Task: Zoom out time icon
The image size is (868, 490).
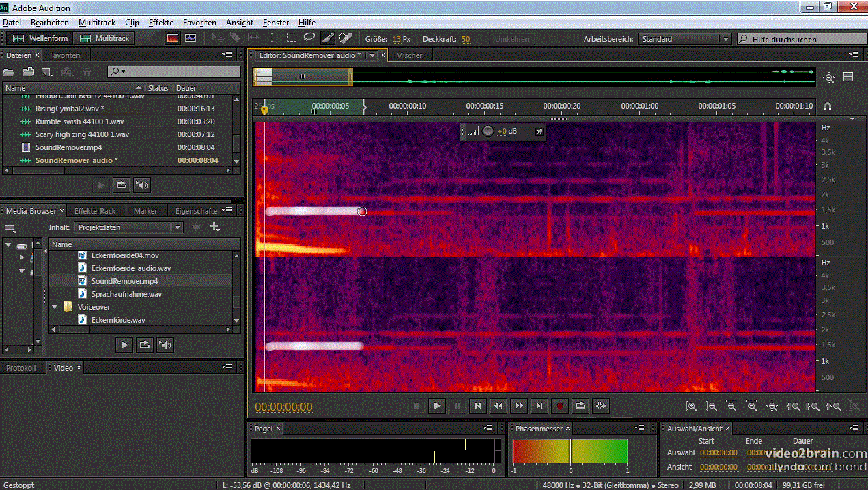Action: click(x=752, y=406)
